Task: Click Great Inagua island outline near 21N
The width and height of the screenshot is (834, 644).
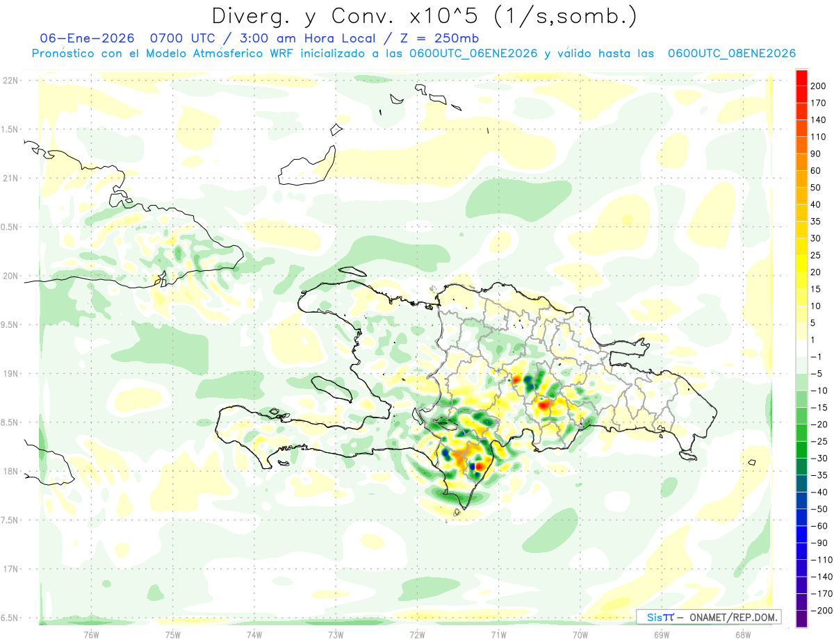Action: pyautogui.click(x=306, y=167)
